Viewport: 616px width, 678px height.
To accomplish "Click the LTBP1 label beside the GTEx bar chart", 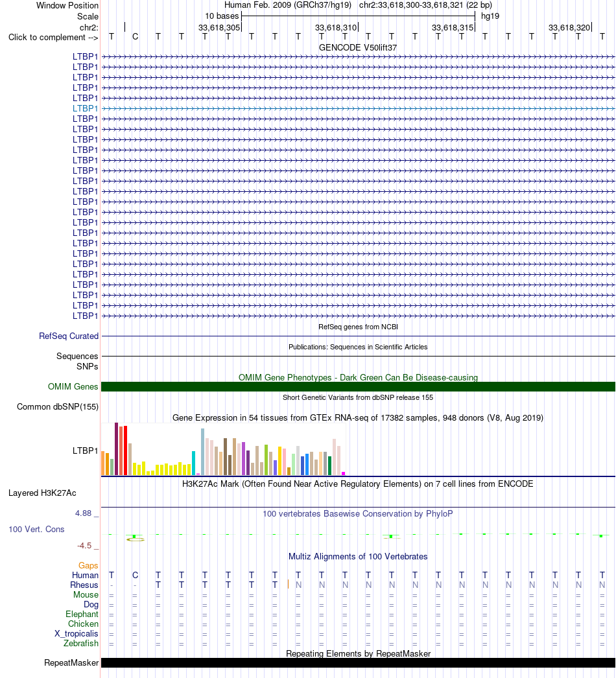I will coord(85,450).
